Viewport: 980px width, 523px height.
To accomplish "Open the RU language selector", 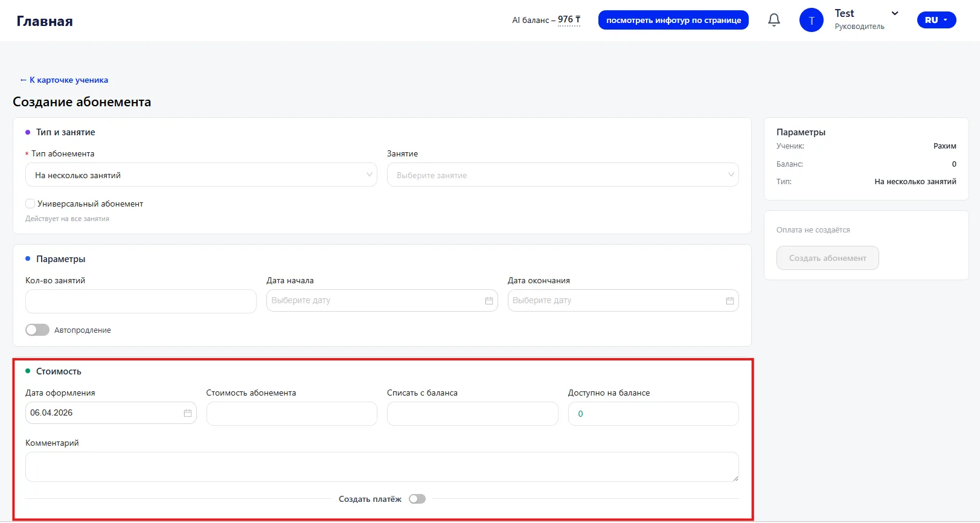I will click(x=937, y=20).
